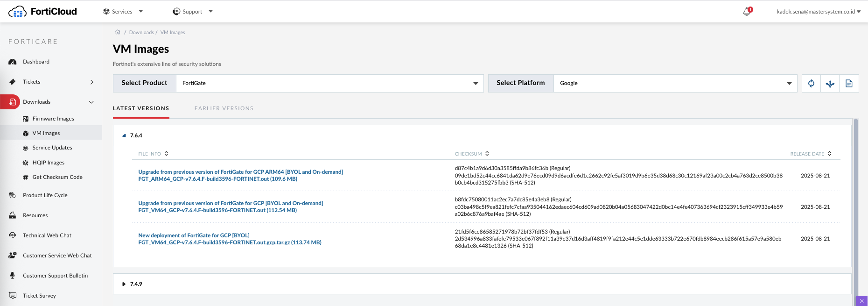Viewport: 868px width, 306px height.
Task: Download the FGT_ARM64_GCP upgrade file
Action: pos(217,179)
